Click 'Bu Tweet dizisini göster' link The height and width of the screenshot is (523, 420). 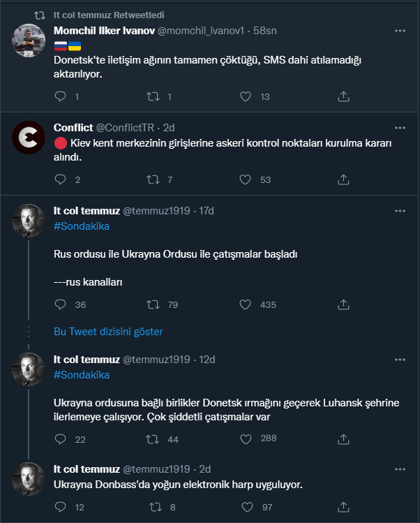pos(108,332)
